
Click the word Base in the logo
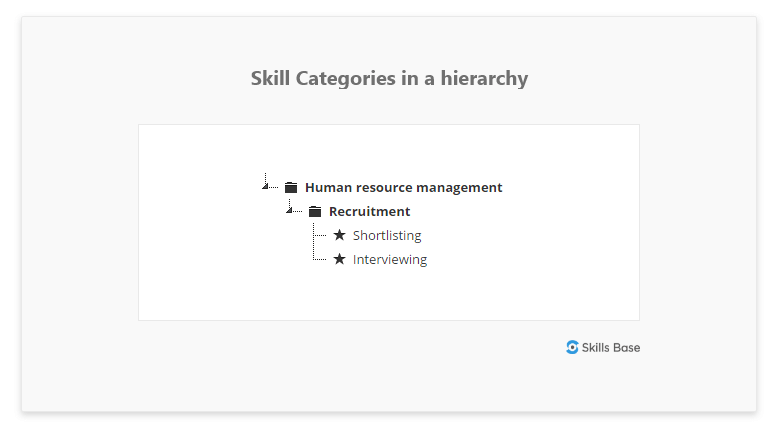(626, 348)
